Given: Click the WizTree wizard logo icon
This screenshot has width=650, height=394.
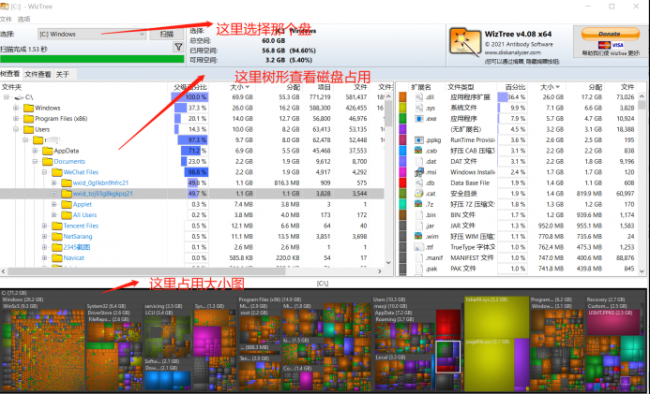Looking at the screenshot, I should [x=465, y=42].
